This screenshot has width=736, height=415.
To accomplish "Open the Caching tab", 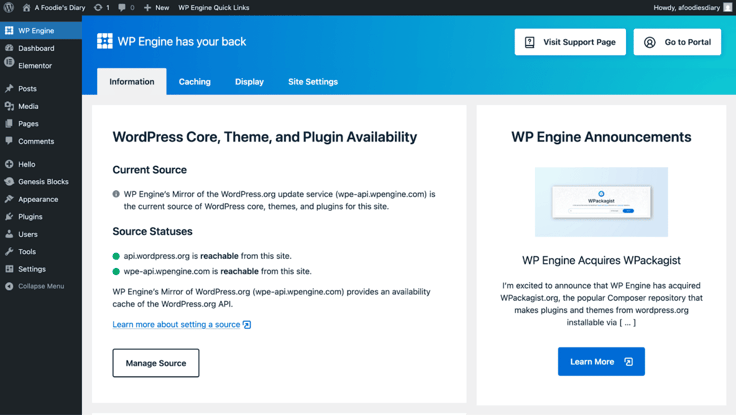I will click(x=194, y=82).
